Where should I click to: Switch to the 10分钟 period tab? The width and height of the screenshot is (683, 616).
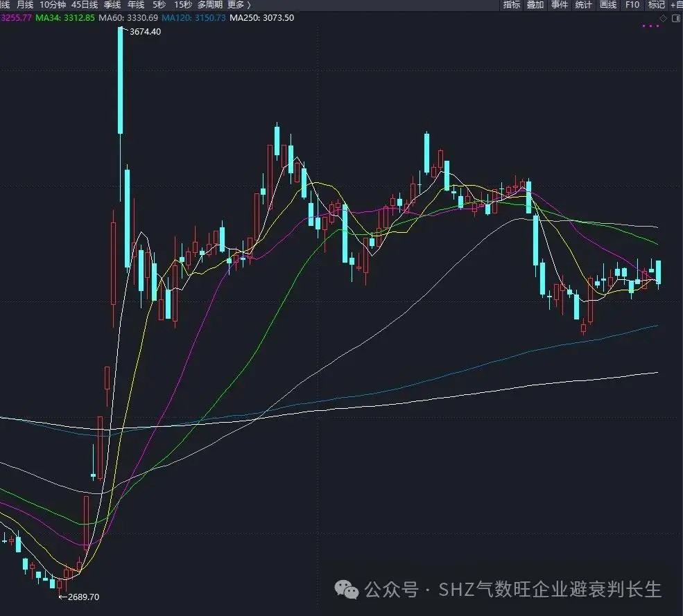pyautogui.click(x=53, y=5)
